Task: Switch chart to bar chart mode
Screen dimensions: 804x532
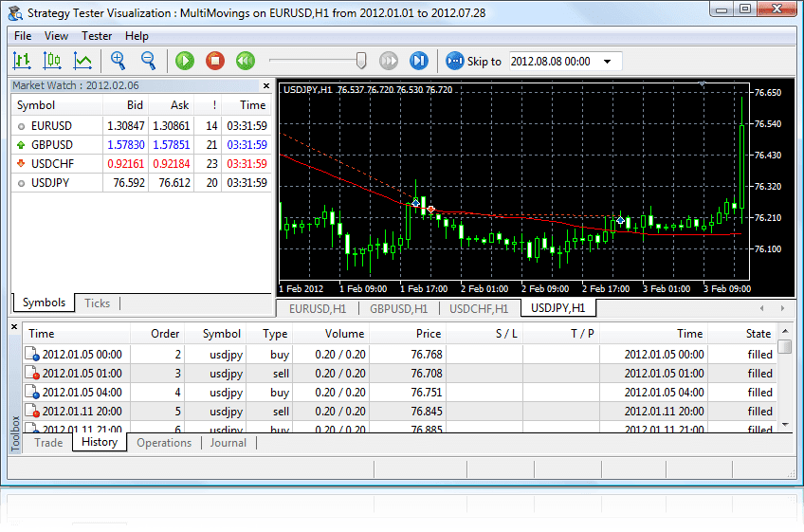Action: 22,61
